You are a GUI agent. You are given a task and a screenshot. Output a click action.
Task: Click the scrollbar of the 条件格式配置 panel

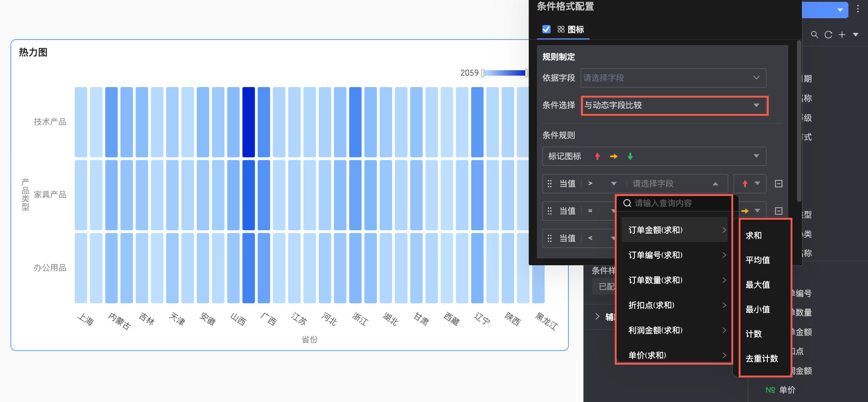(x=799, y=121)
